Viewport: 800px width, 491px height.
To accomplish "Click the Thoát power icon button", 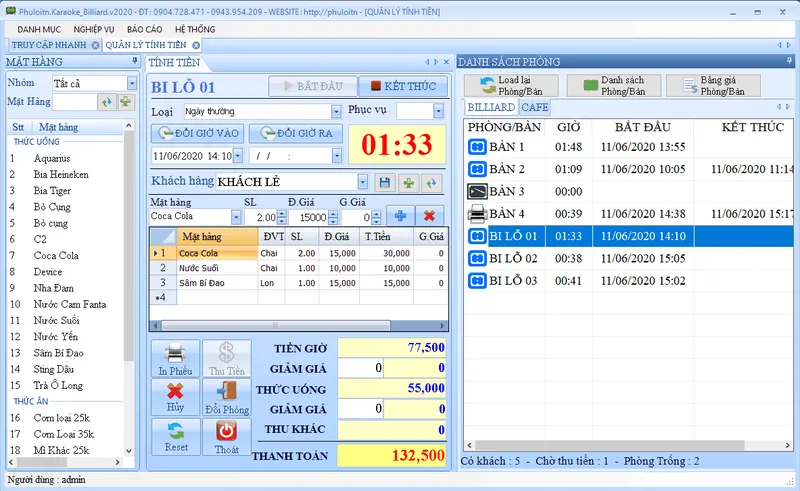I will [x=227, y=437].
